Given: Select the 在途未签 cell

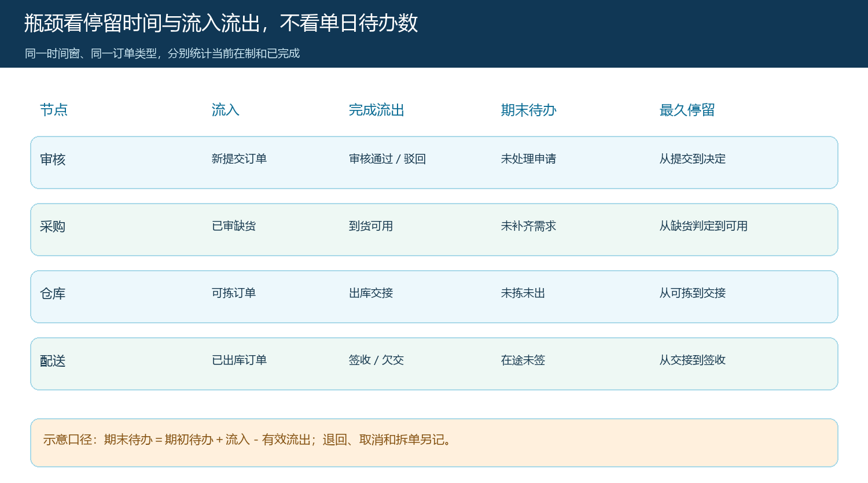Looking at the screenshot, I should point(523,360).
